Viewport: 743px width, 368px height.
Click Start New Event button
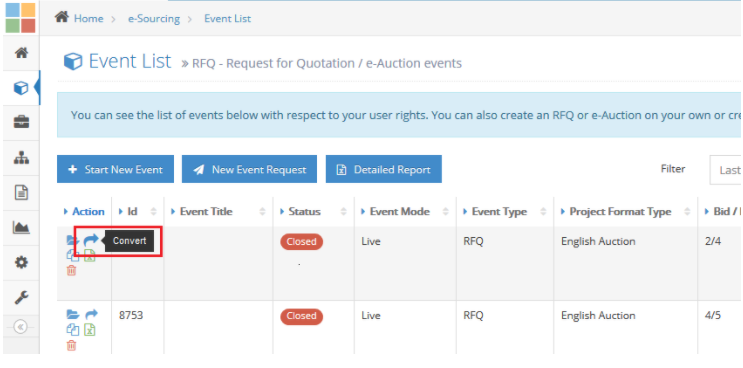[x=115, y=169]
